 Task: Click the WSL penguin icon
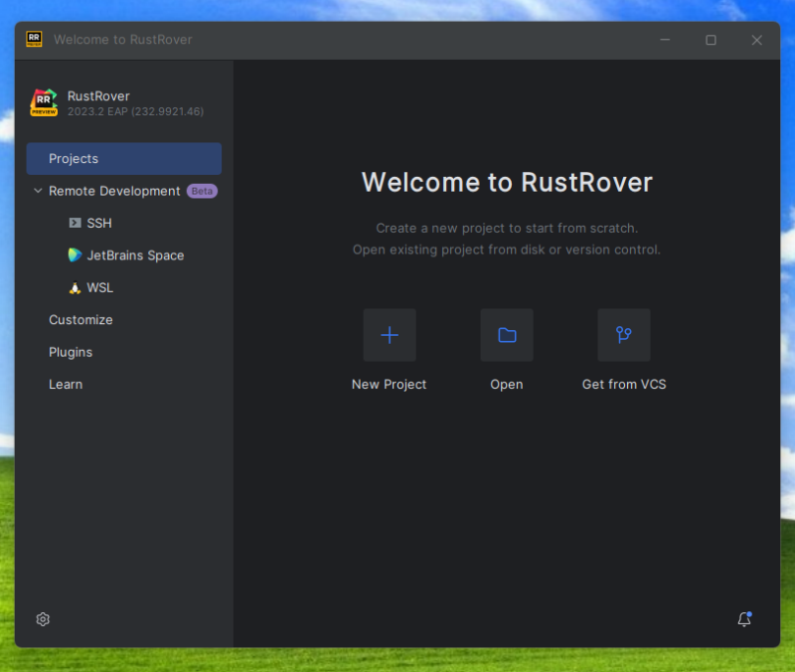(x=75, y=288)
